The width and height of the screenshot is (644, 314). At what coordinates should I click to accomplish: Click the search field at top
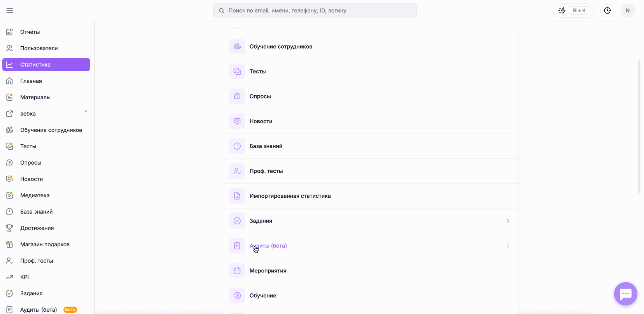(315, 11)
